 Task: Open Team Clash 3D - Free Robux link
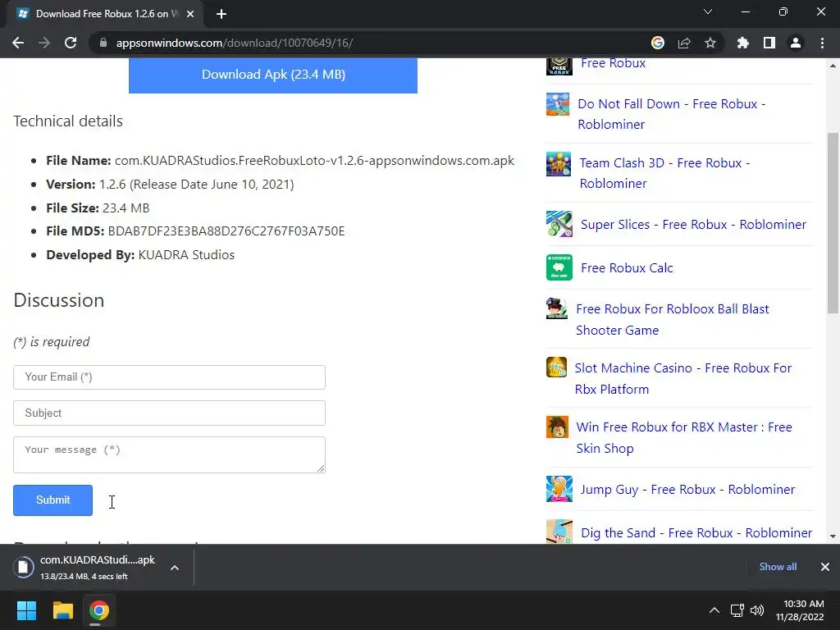[x=664, y=173]
